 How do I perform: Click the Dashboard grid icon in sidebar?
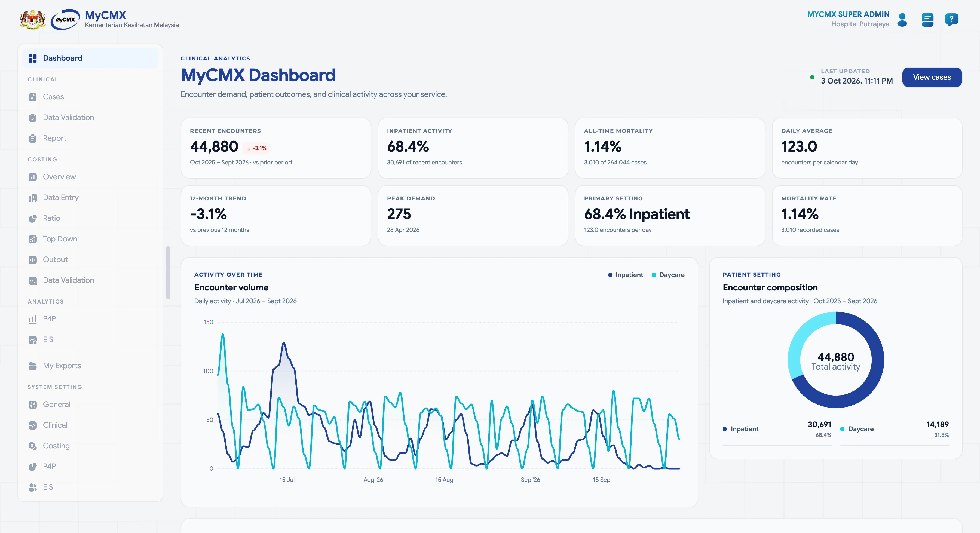(x=33, y=58)
